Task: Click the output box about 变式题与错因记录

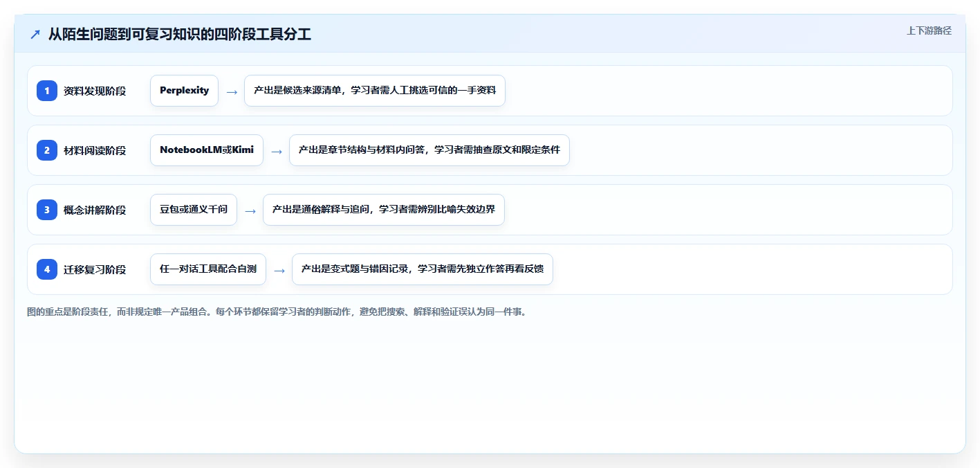Action: coord(423,269)
